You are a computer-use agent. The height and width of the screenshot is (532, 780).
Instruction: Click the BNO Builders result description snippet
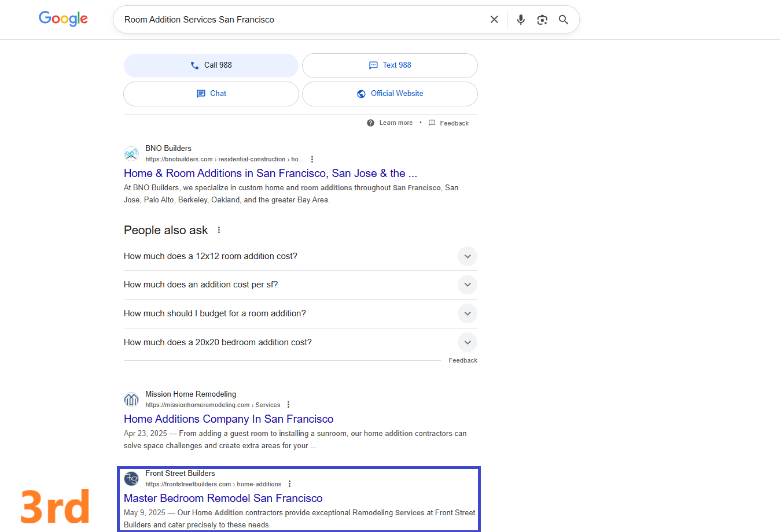pos(291,194)
